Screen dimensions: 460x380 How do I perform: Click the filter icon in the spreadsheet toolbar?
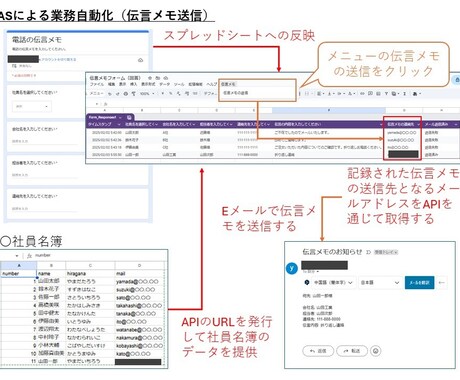coord(386,94)
